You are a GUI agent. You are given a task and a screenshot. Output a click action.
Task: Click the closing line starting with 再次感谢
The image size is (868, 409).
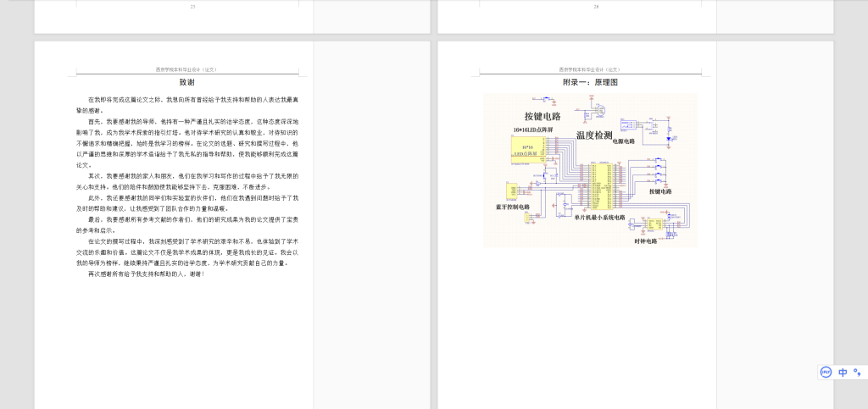pyautogui.click(x=146, y=274)
